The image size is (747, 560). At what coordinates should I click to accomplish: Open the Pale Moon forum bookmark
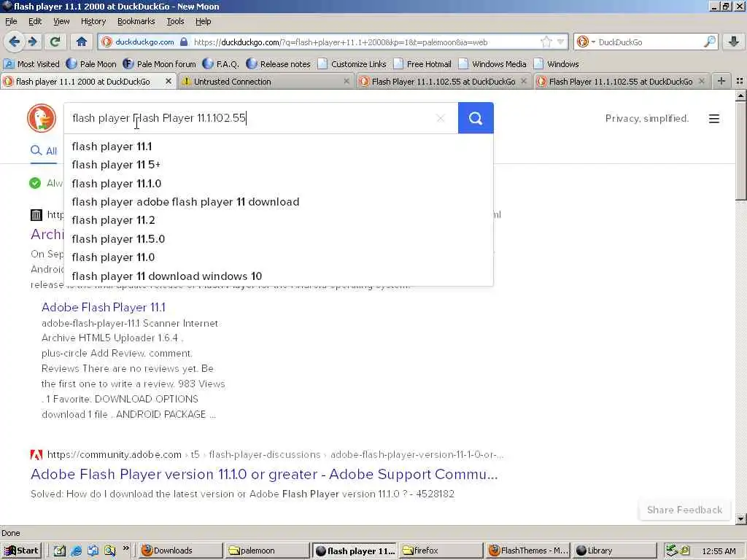click(x=159, y=64)
